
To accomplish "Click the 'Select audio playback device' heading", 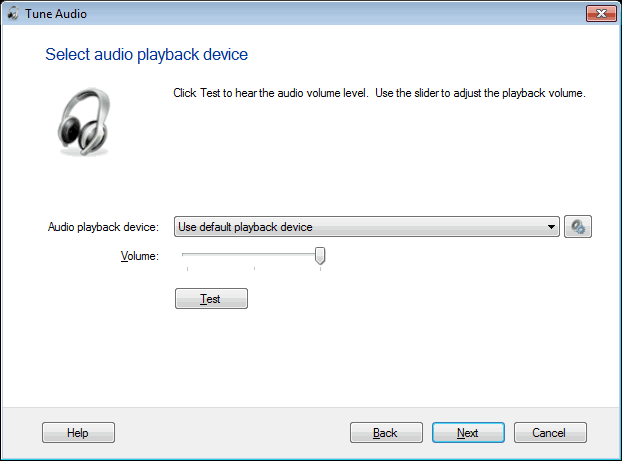I will 146,54.
